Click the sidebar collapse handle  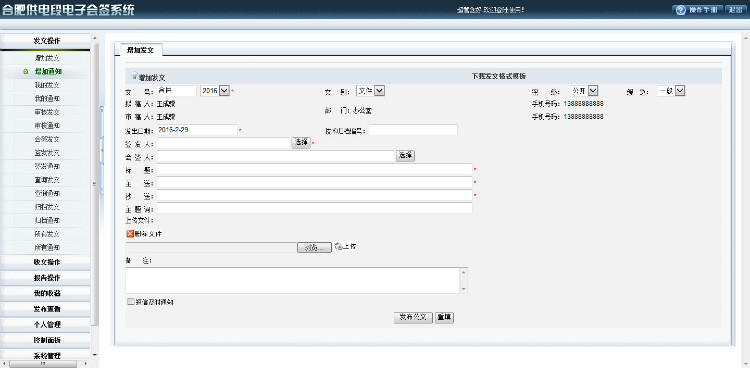point(101,151)
